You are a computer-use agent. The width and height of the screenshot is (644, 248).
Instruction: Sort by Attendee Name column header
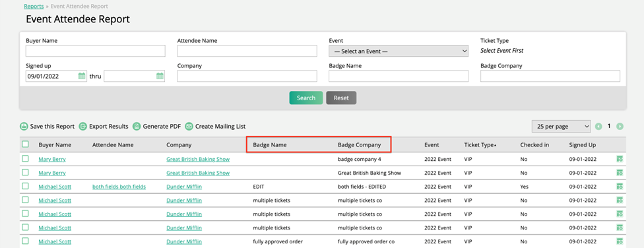113,145
